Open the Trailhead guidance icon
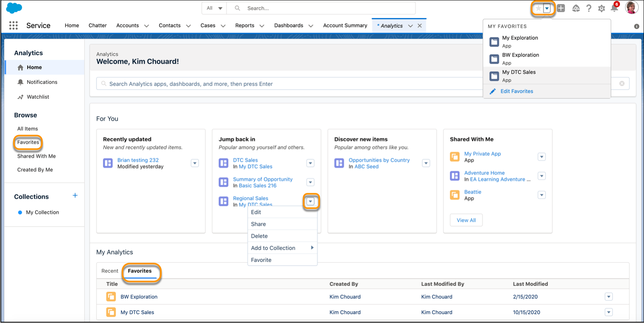 (x=576, y=8)
